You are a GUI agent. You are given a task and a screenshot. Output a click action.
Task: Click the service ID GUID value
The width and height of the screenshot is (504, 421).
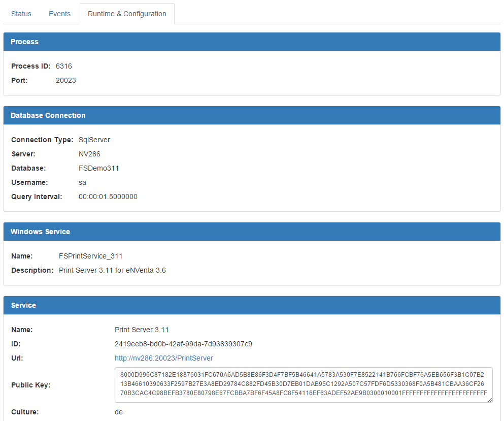[183, 344]
